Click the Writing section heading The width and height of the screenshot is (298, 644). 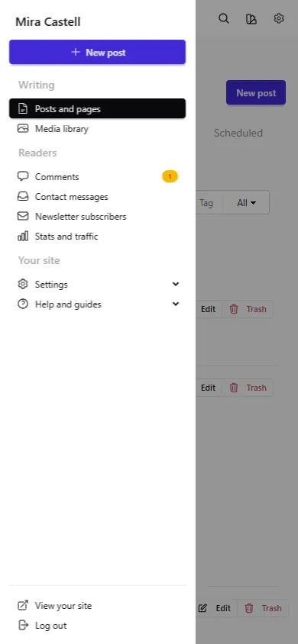37,85
